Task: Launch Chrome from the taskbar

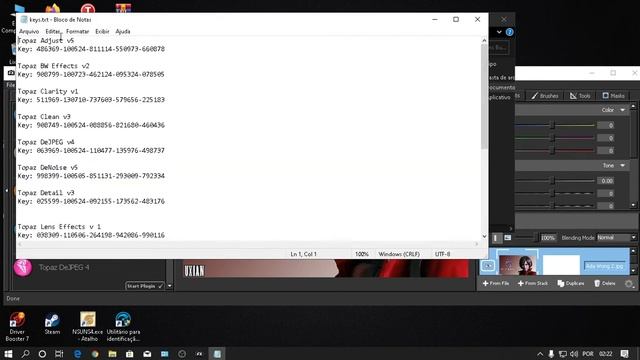Action: point(95,353)
